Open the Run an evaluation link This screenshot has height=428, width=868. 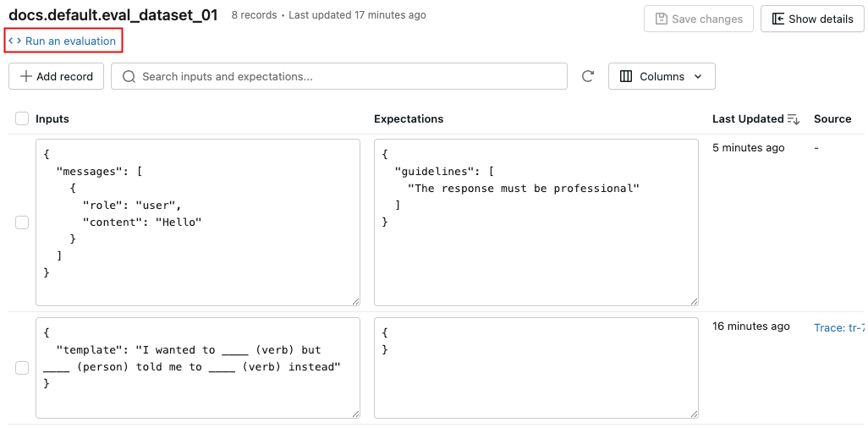pyautogui.click(x=70, y=41)
